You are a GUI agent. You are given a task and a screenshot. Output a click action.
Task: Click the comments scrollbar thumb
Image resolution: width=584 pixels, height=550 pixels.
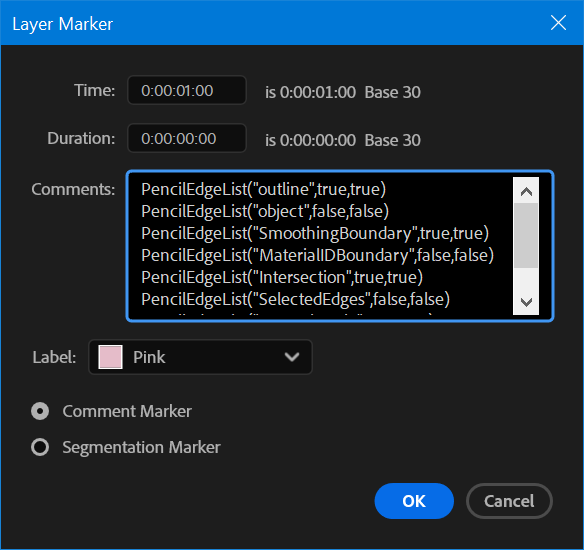click(x=526, y=235)
